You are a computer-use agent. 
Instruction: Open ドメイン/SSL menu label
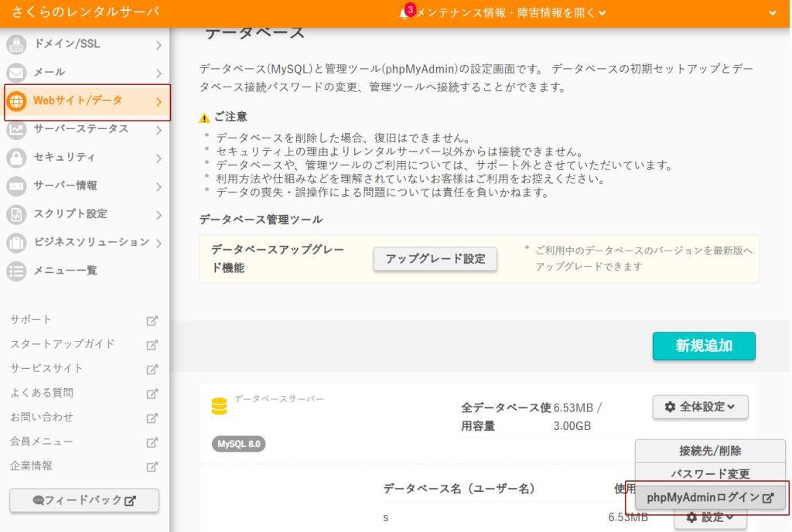(67, 44)
